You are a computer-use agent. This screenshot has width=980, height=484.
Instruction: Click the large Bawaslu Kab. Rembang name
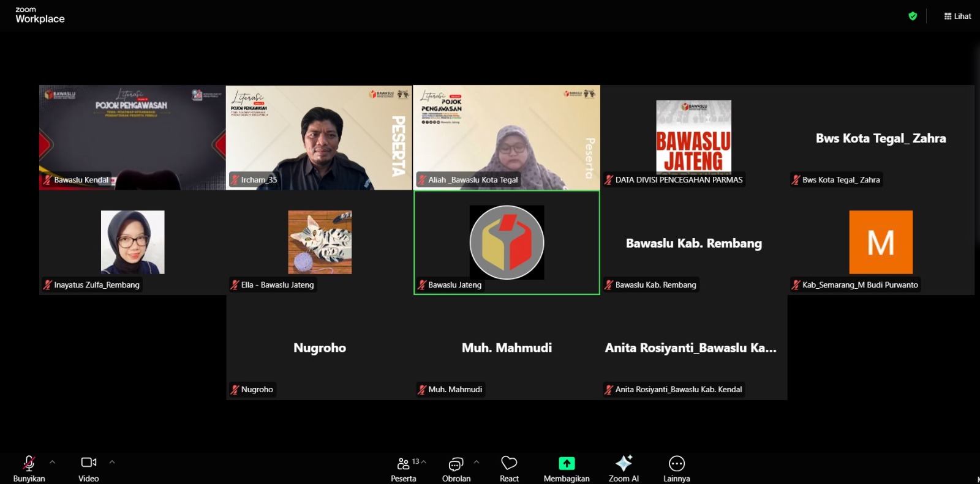(694, 244)
